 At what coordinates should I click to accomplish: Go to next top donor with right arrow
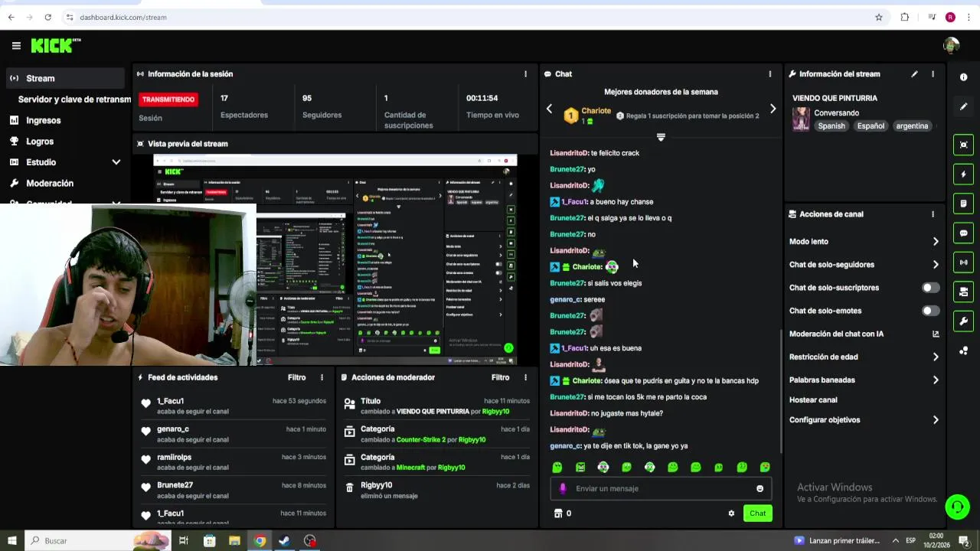tap(773, 109)
